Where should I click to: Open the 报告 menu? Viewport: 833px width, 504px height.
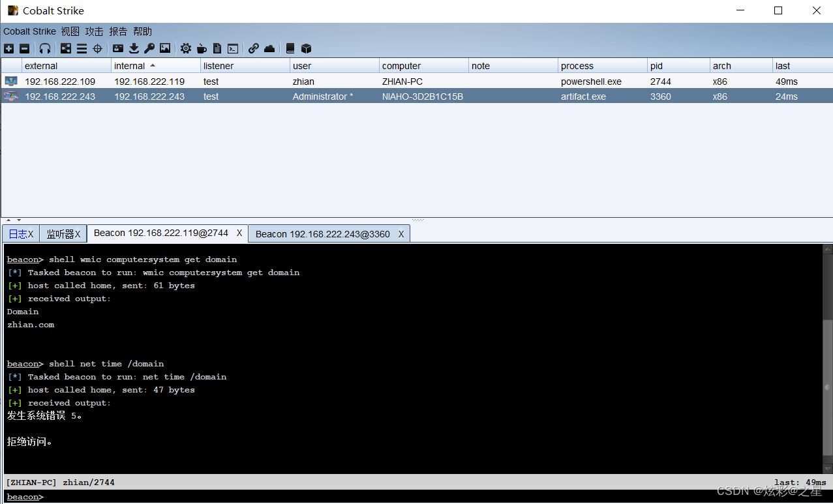tap(119, 31)
